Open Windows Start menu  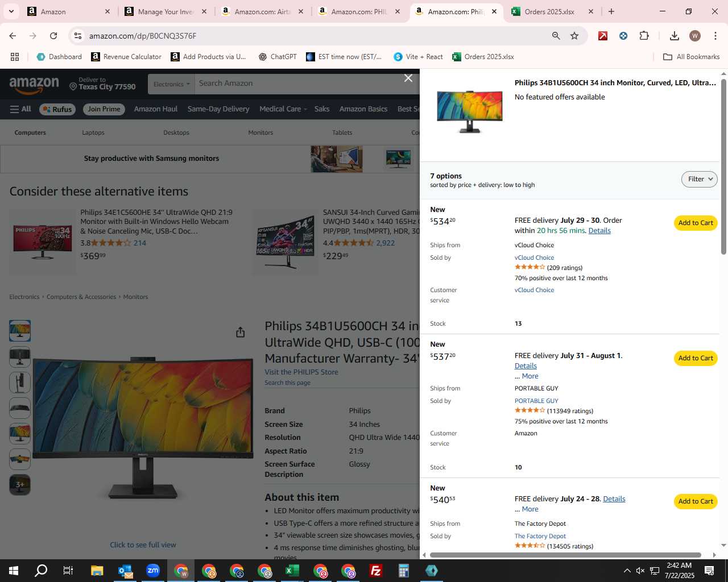pos(14,571)
